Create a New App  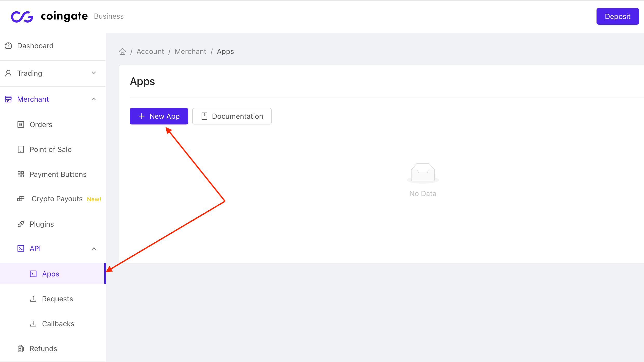(159, 116)
